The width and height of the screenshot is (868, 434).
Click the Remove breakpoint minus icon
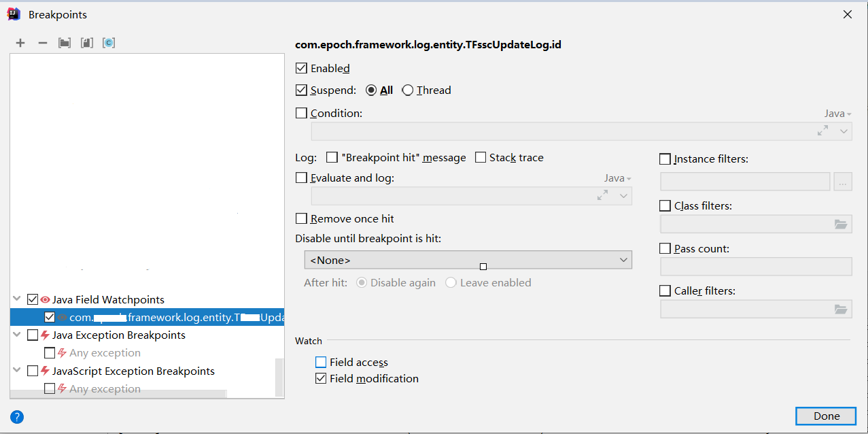coord(43,43)
